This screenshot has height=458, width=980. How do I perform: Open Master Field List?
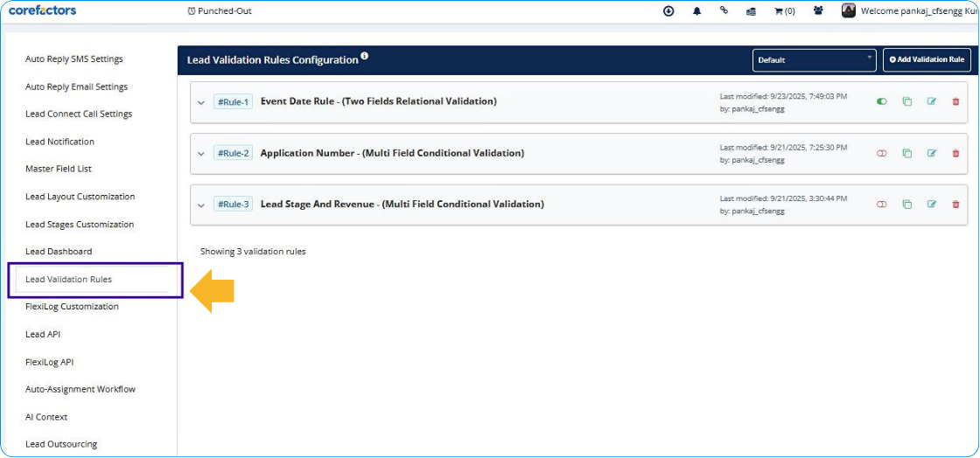pyautogui.click(x=58, y=169)
